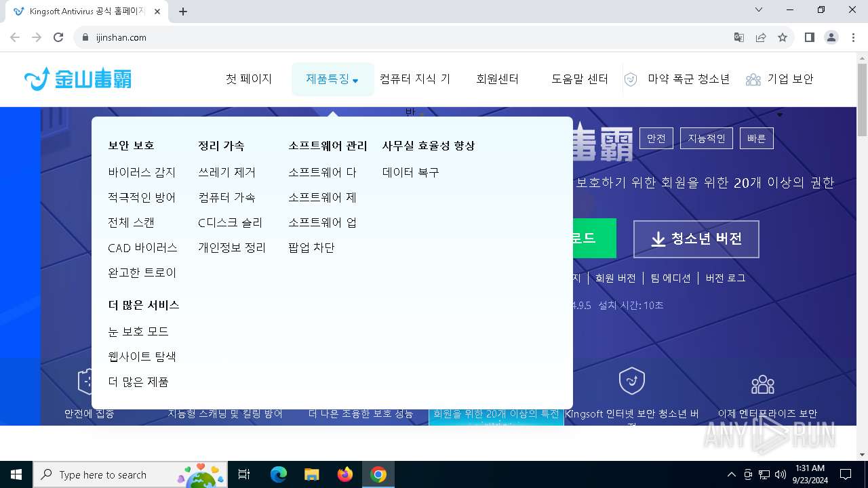The width and height of the screenshot is (868, 488).
Task: Select the 회원을 위한 20개 이상의 특전 tab
Action: (x=496, y=413)
